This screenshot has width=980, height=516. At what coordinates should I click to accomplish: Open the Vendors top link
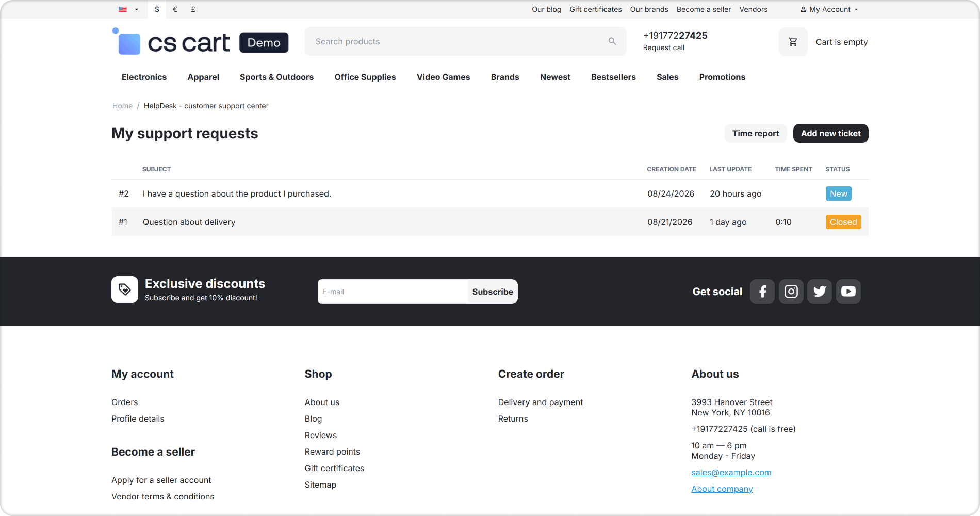pos(754,9)
